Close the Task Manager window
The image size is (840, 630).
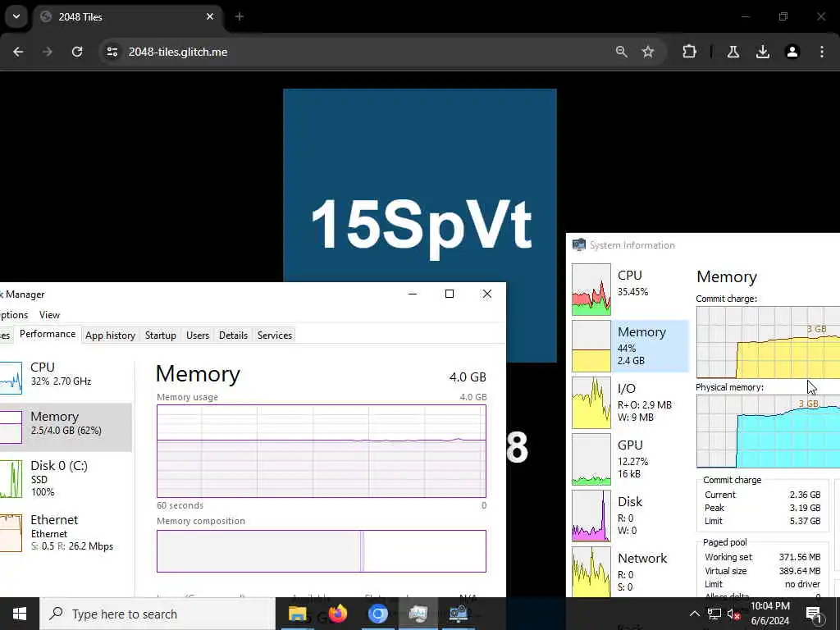(487, 294)
